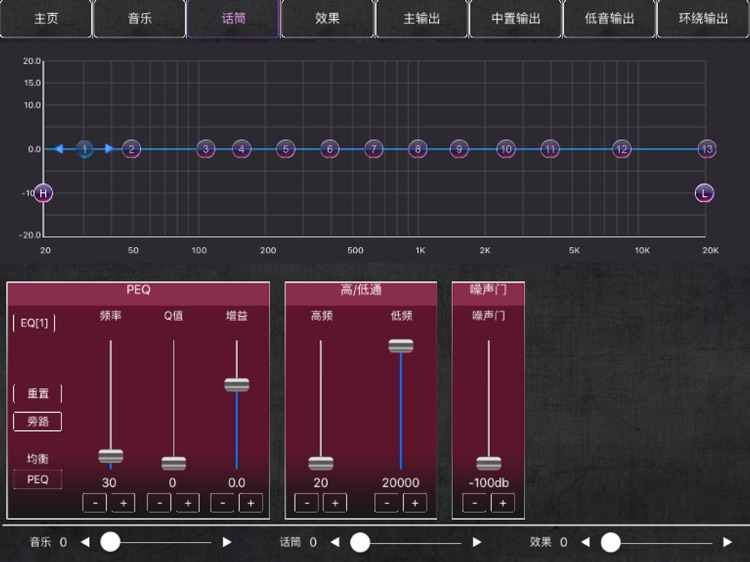The height and width of the screenshot is (562, 750).
Task: Click the 30 frequency value
Action: (x=109, y=483)
